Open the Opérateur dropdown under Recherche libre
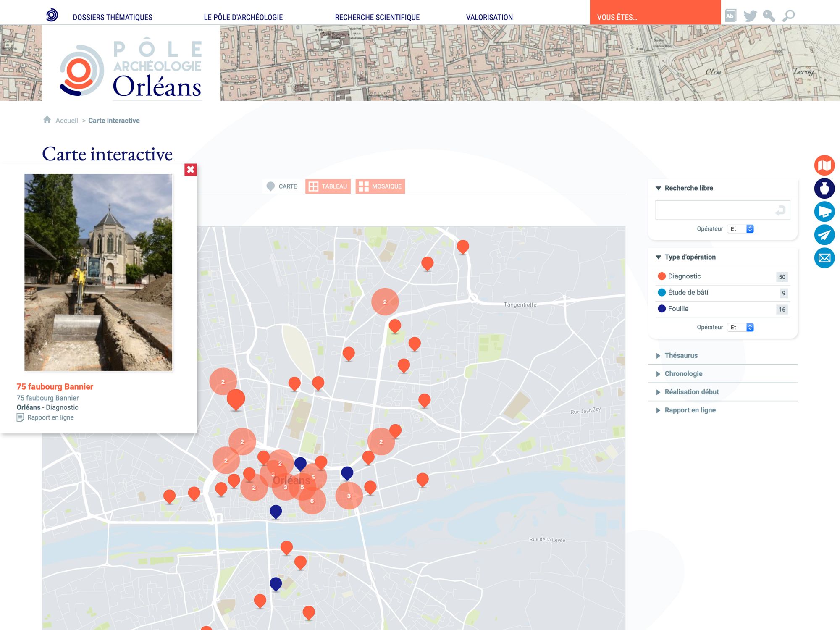 coord(741,229)
